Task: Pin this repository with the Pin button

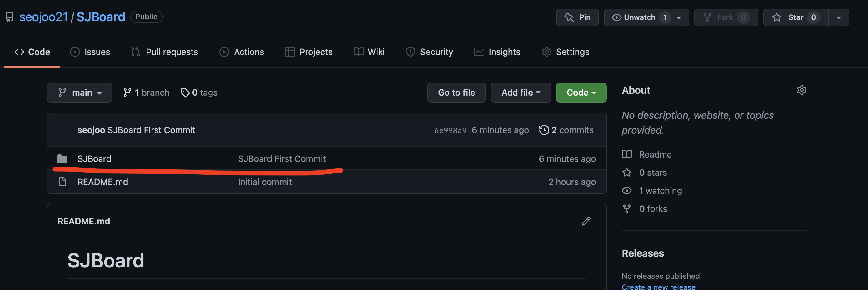Action: tap(577, 17)
